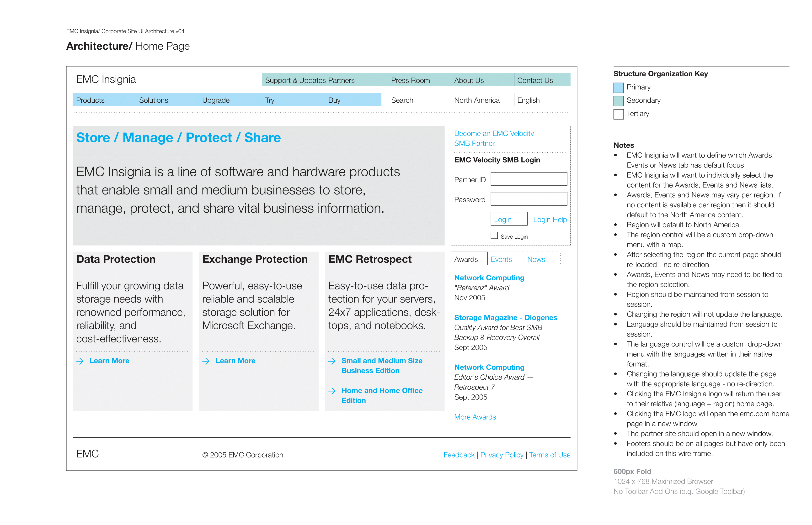
Task: Open Storage Magazine - Diogenes award link
Action: pos(505,318)
